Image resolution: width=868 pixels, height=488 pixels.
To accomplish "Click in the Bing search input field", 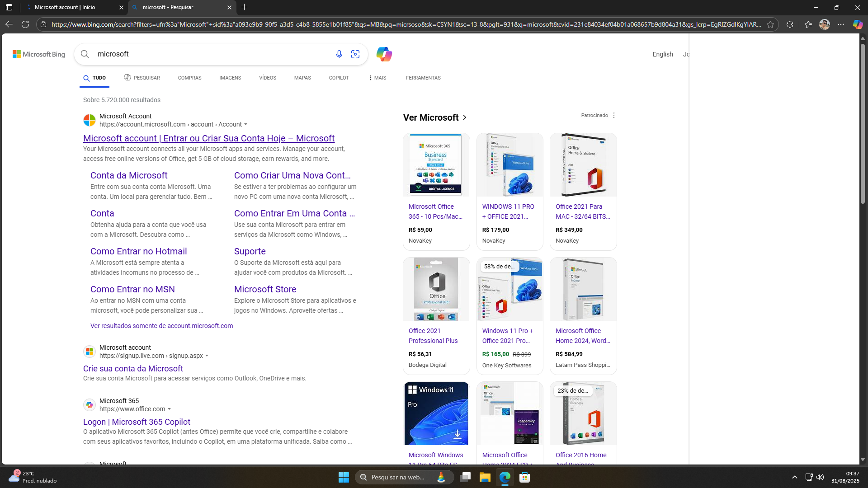I will coord(212,54).
